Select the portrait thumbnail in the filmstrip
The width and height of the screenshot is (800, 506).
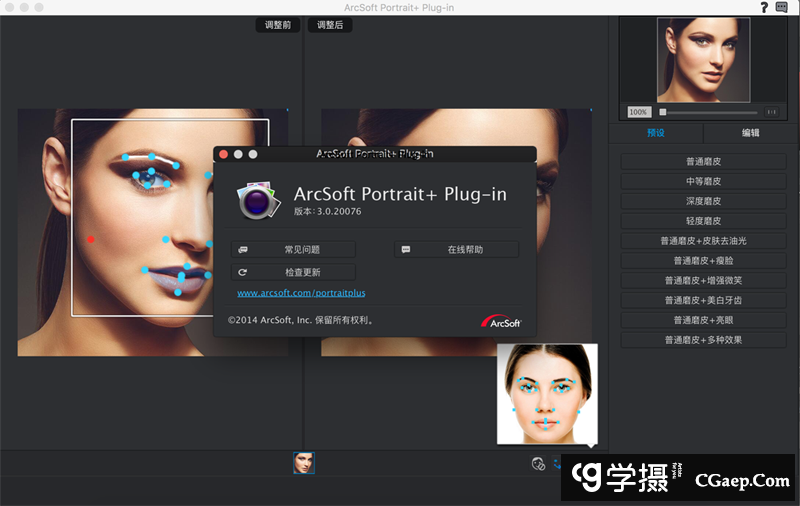[303, 463]
